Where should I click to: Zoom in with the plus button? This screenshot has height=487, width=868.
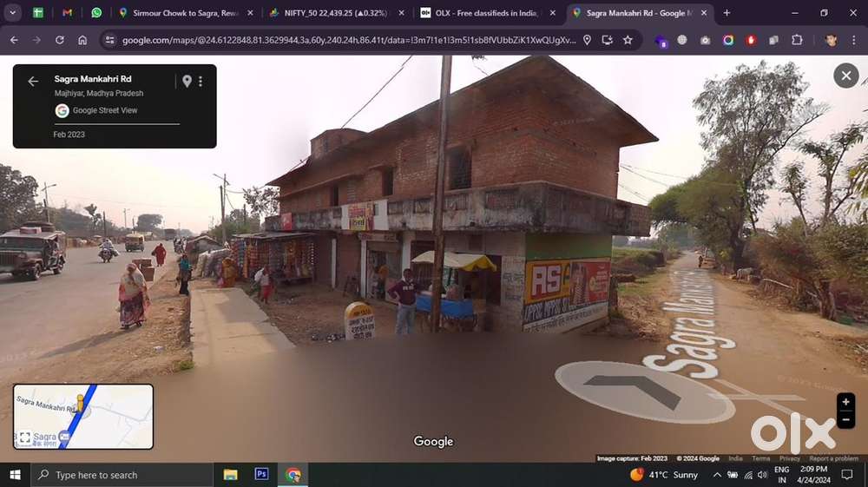pyautogui.click(x=845, y=402)
